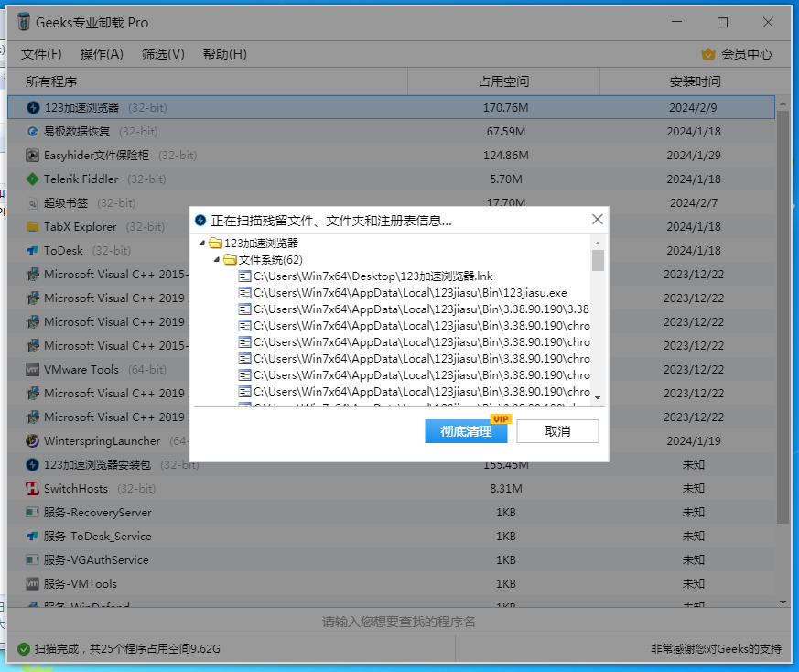This screenshot has height=672, width=799.
Task: Click the 服务-VGAuthService icon
Action: pos(33,559)
